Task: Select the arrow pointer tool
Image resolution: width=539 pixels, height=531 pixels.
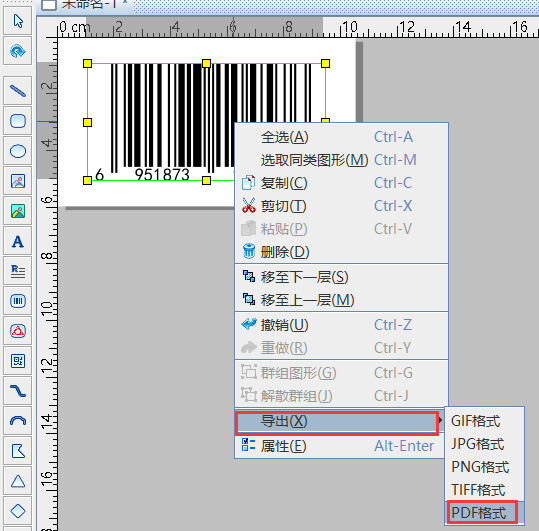Action: point(18,21)
